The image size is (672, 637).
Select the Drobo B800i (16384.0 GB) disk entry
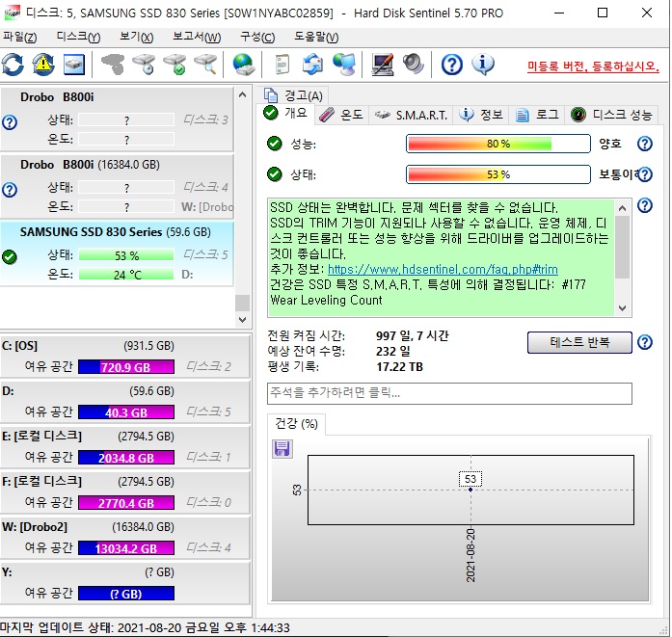coord(117,186)
